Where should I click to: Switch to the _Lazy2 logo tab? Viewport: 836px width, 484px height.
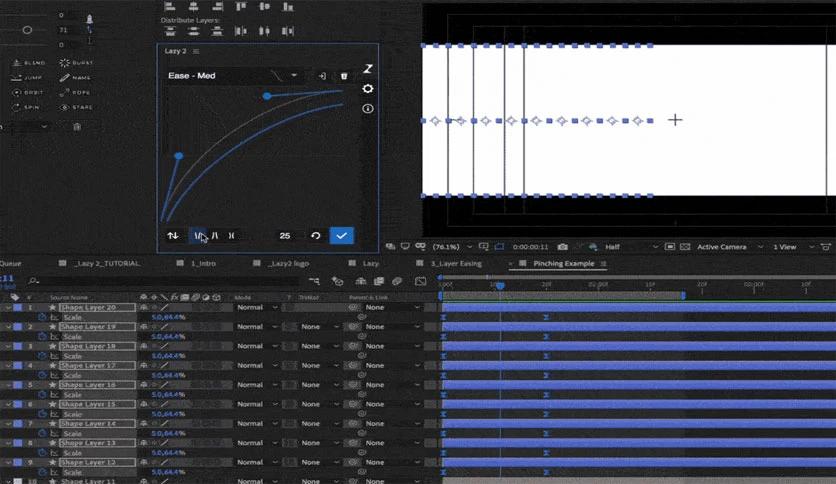[x=288, y=263]
